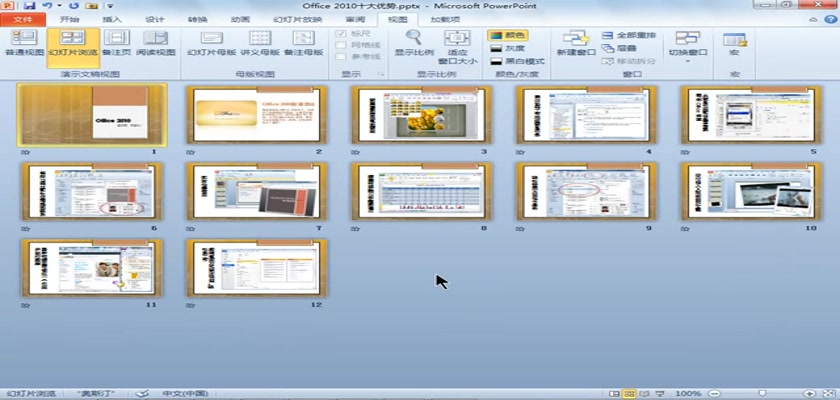This screenshot has height=400, width=840.
Task: Click 新建窗口 new window
Action: pyautogui.click(x=576, y=43)
